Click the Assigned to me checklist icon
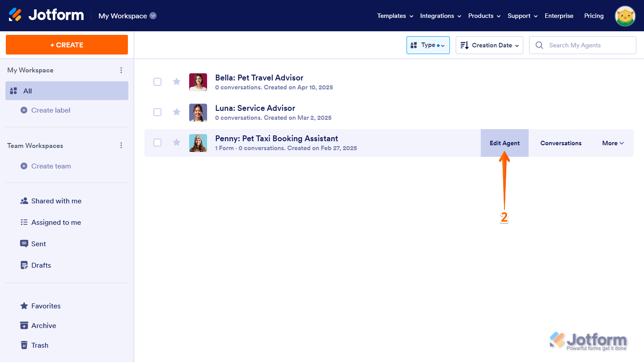This screenshot has width=644, height=362. [24, 223]
